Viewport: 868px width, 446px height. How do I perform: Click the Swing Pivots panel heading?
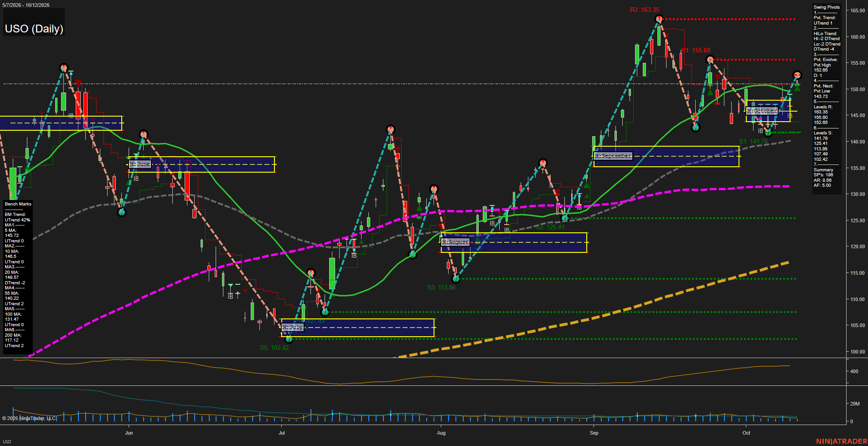coord(827,7)
